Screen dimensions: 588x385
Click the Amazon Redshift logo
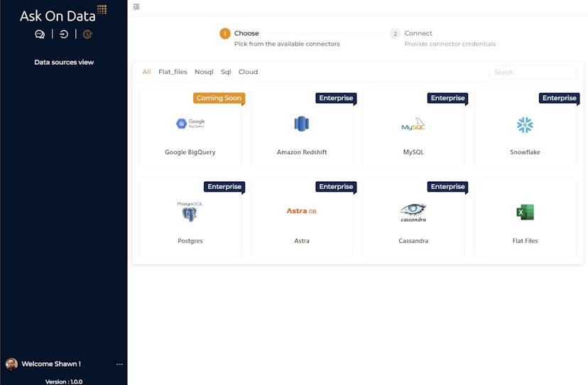click(x=302, y=124)
